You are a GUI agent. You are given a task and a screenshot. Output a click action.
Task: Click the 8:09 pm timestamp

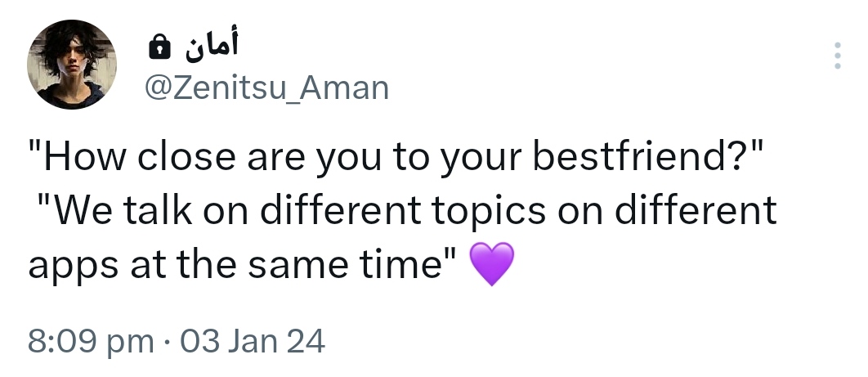pos(90,340)
